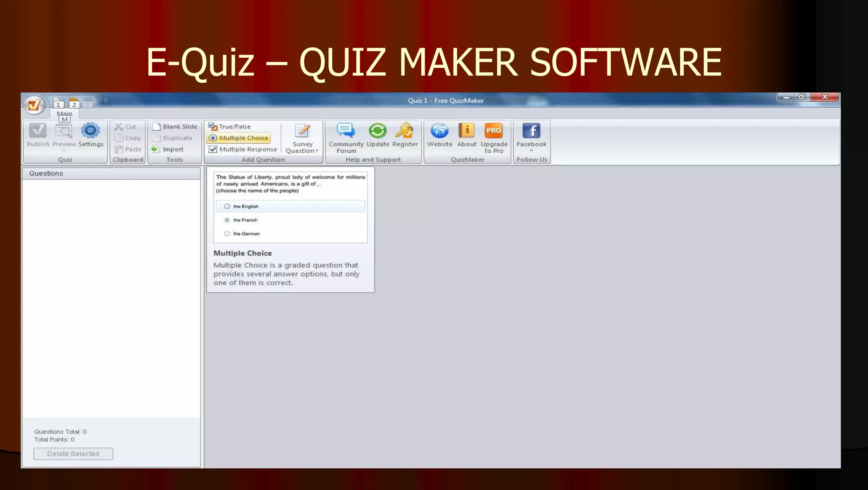
Task: Close the QuizMaker window
Action: (824, 98)
